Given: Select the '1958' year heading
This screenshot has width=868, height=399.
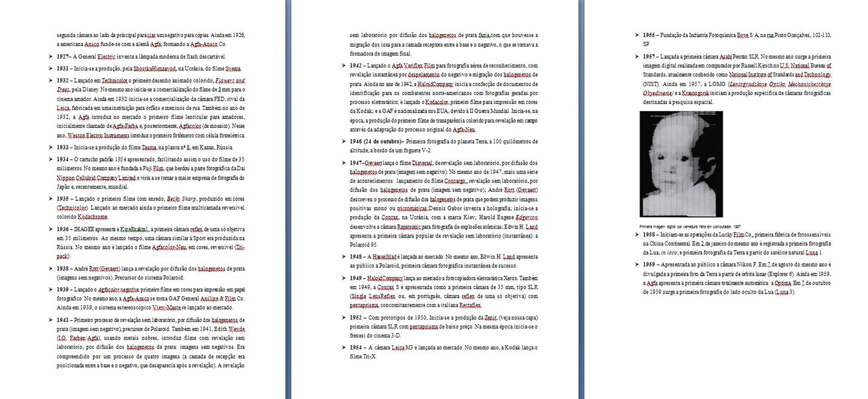Looking at the screenshot, I should tap(649, 234).
